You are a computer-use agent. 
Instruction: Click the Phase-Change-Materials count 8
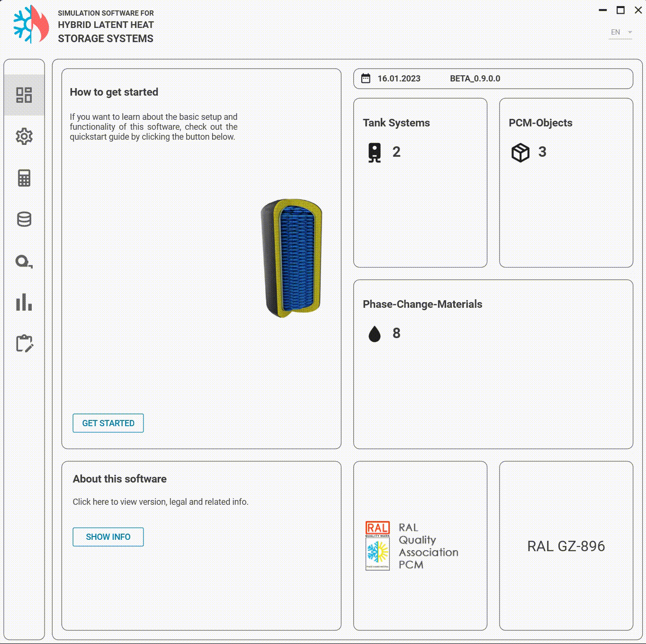pyautogui.click(x=396, y=333)
